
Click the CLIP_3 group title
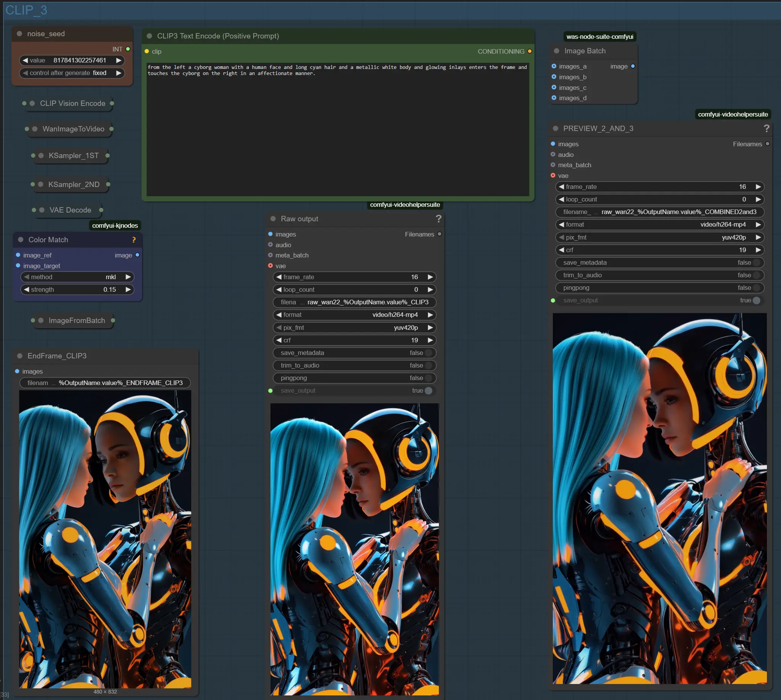(x=26, y=10)
